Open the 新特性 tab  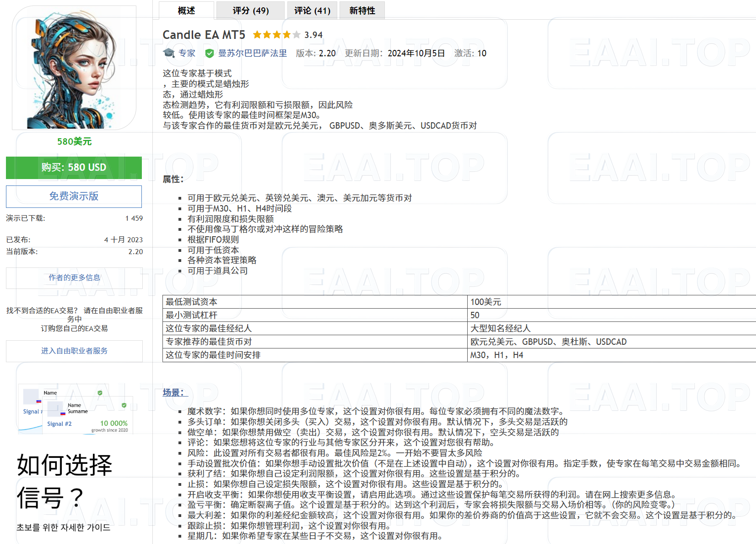(362, 10)
